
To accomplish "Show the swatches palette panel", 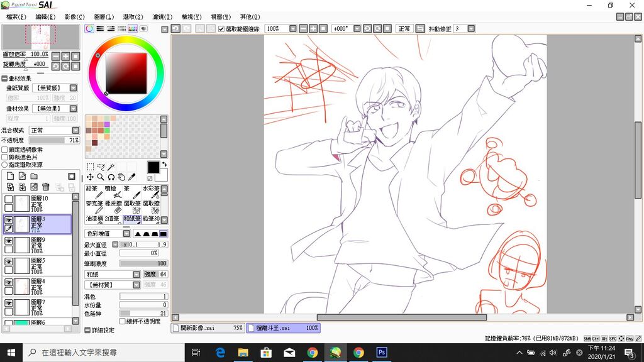I will point(133,28).
